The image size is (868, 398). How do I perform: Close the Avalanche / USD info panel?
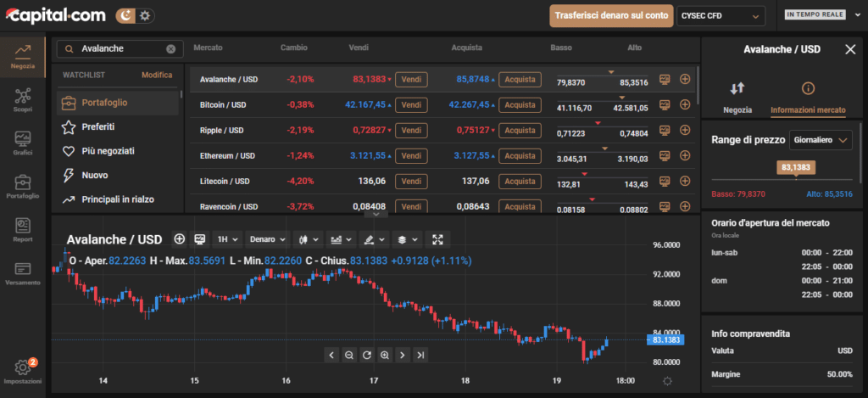pos(850,49)
